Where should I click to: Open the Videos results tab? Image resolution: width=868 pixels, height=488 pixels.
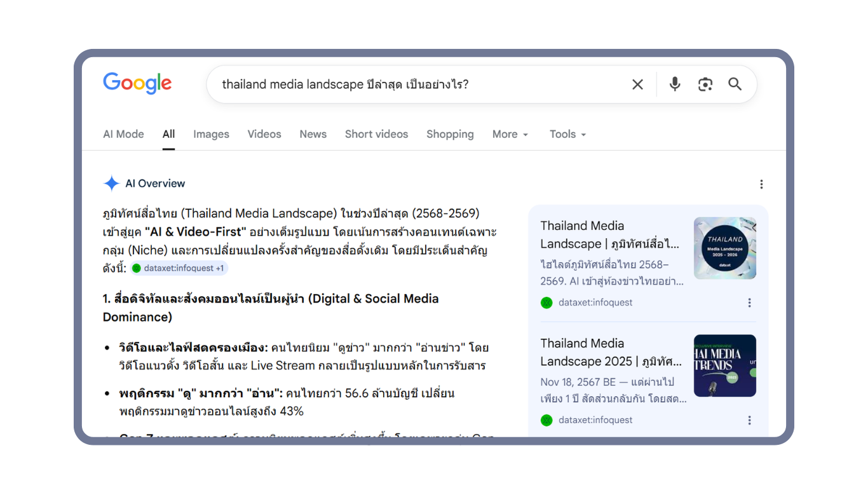pyautogui.click(x=264, y=134)
